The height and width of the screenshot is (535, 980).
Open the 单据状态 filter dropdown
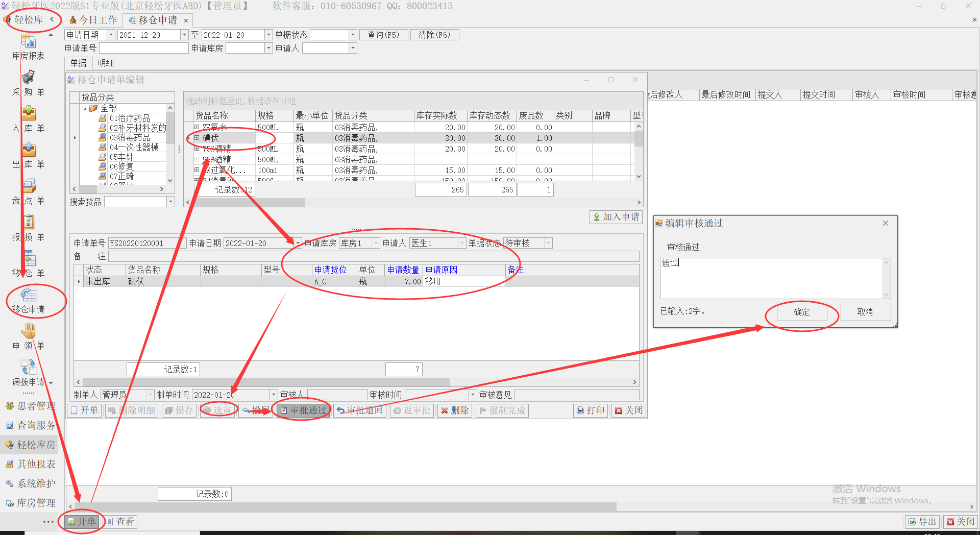353,35
